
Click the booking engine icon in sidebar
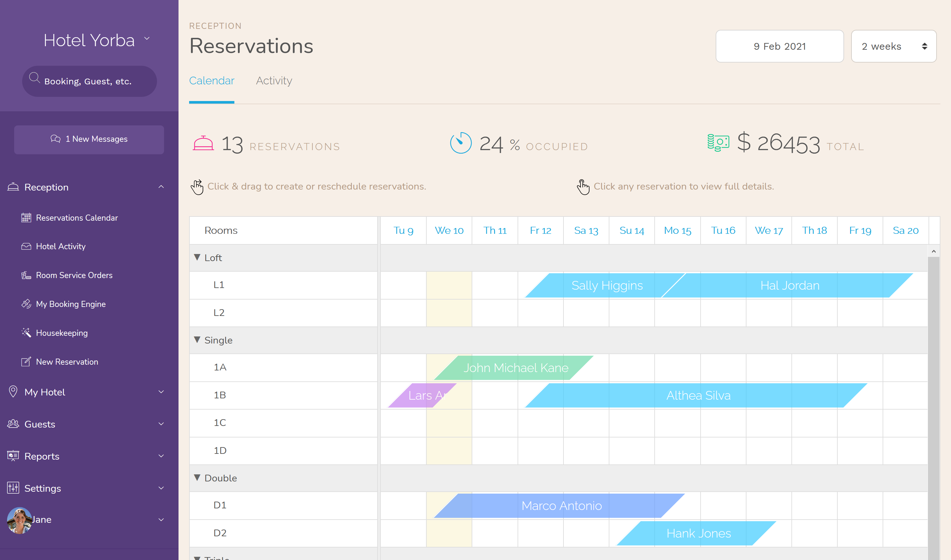point(25,304)
